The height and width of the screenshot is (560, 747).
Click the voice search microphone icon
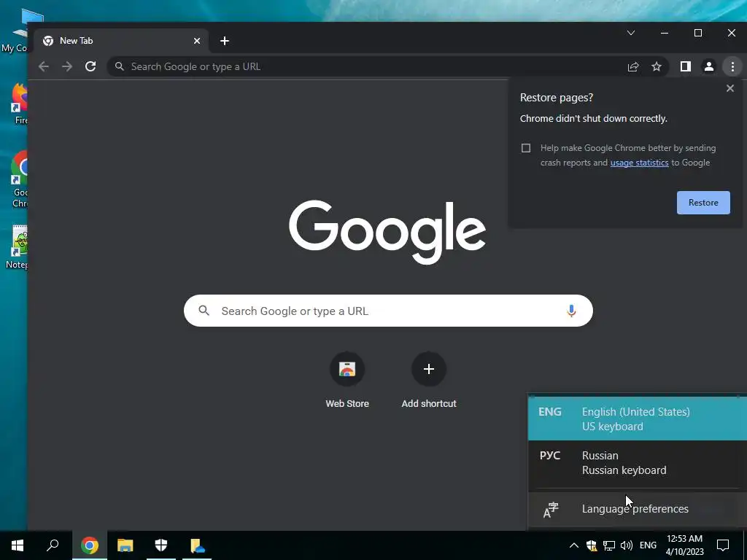(x=571, y=311)
